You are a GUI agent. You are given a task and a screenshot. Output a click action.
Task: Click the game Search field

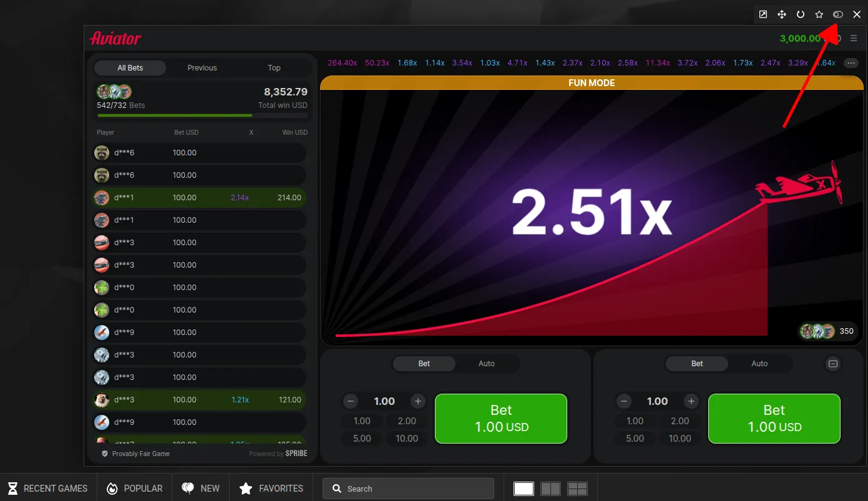click(408, 489)
